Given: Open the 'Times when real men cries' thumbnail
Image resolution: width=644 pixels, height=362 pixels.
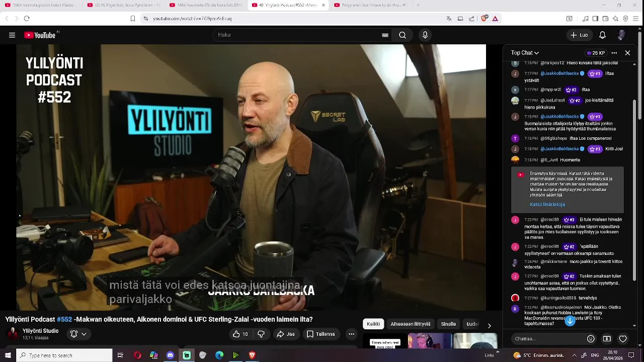Looking at the screenshot, I should pyautogui.click(x=385, y=341).
